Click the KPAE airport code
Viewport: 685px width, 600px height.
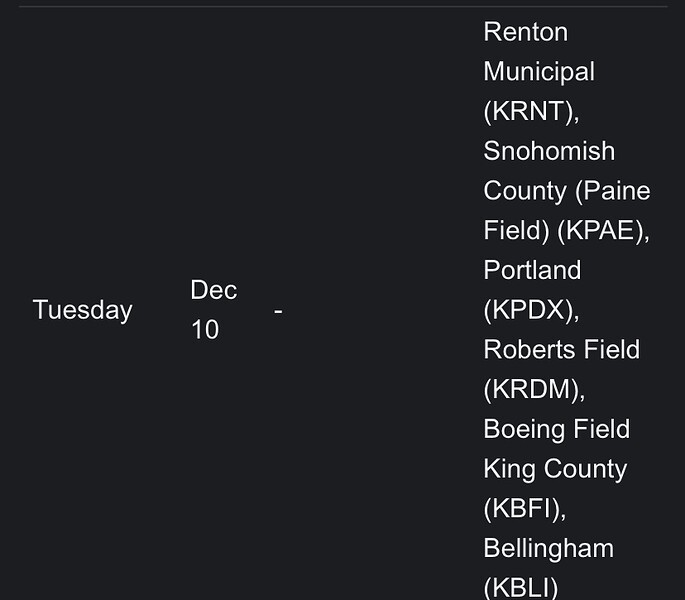point(603,231)
